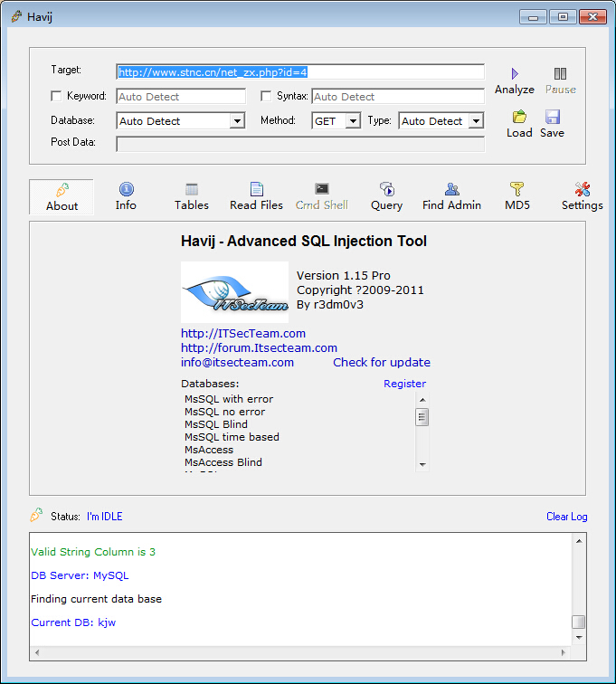Screen dimensions: 616x684
Task: Open the Info icon tab
Action: tap(127, 189)
